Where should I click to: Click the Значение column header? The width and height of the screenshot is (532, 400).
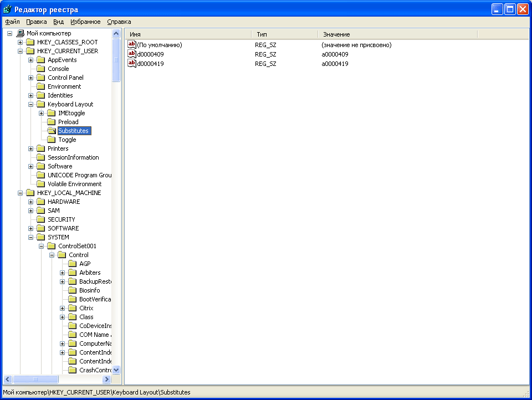(x=397, y=34)
